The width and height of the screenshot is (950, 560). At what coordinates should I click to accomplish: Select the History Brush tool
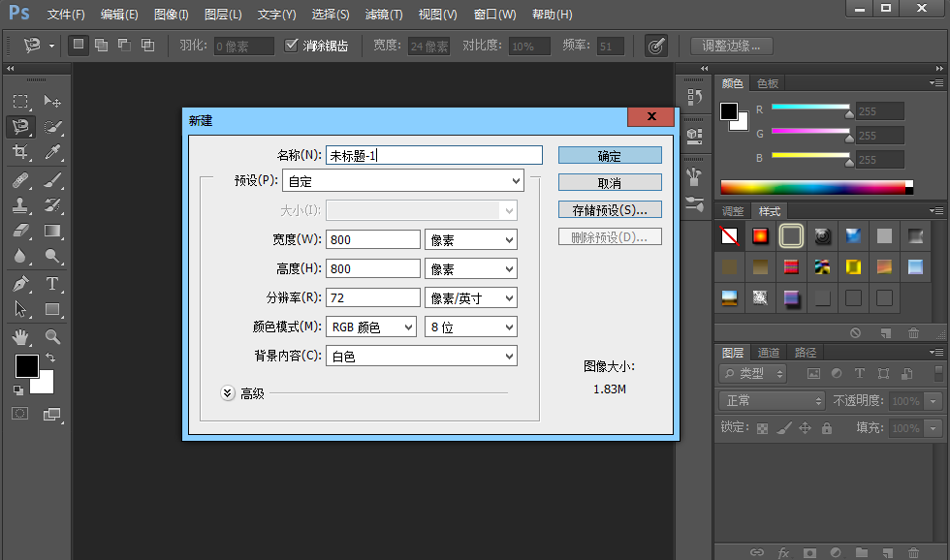click(x=52, y=205)
